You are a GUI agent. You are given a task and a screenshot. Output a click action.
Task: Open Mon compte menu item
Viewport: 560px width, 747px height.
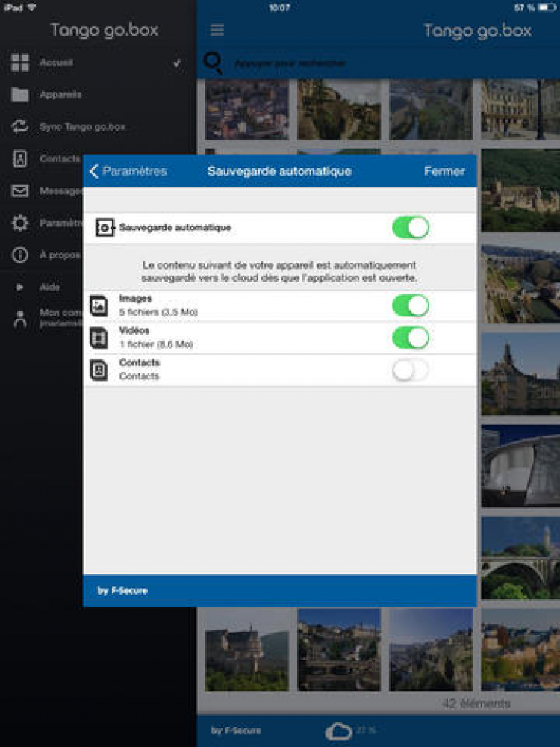coord(61,317)
